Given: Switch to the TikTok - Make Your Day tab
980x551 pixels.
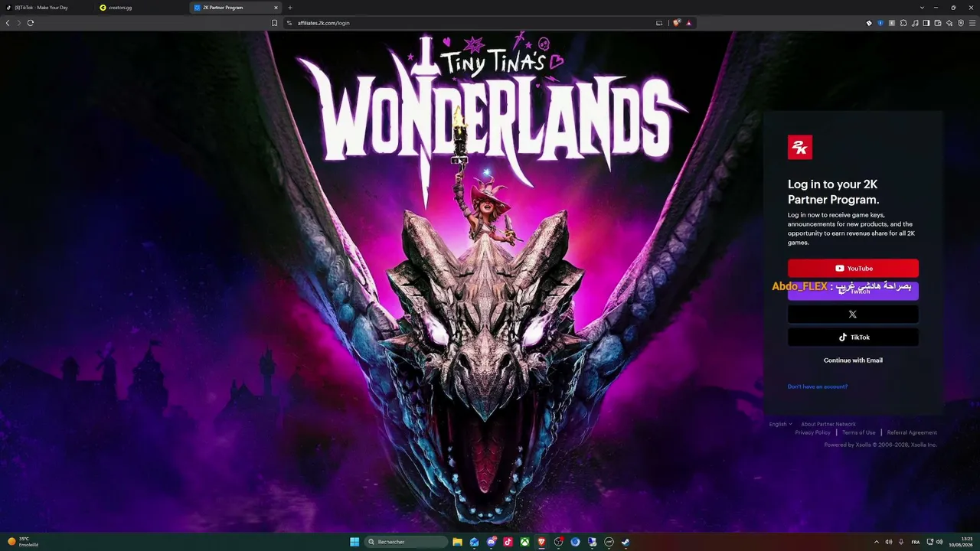Looking at the screenshot, I should (x=46, y=8).
